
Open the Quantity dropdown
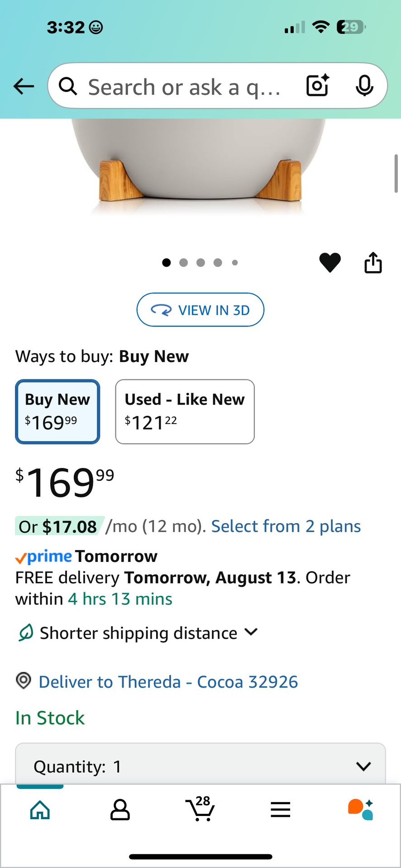coord(200,766)
